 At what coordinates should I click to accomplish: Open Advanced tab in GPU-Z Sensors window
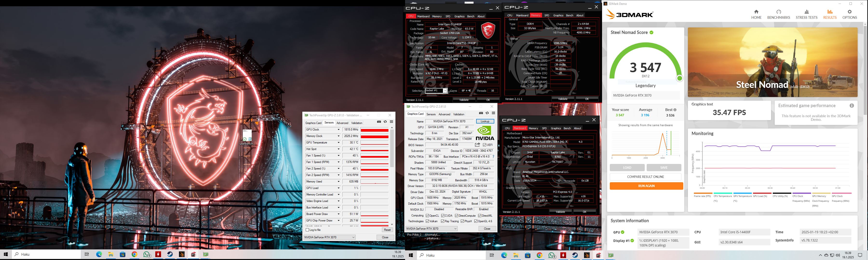pos(342,123)
